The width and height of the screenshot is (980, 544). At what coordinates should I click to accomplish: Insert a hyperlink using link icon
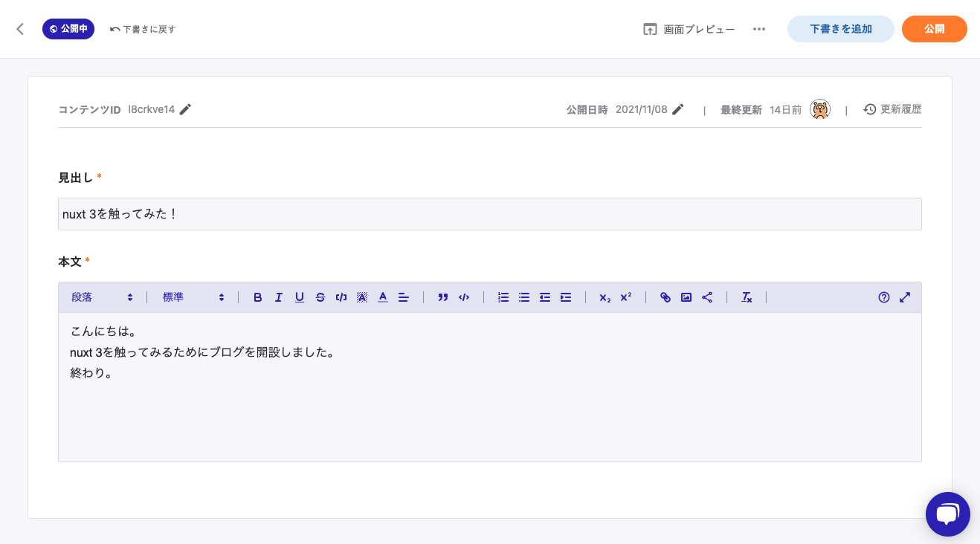[665, 297]
